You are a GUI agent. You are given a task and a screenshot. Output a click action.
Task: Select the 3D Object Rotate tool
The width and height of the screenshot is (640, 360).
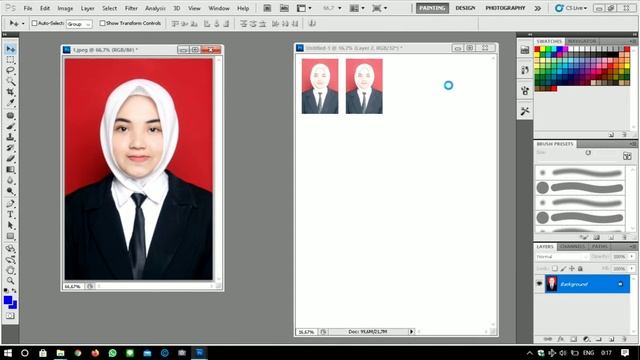[10, 249]
